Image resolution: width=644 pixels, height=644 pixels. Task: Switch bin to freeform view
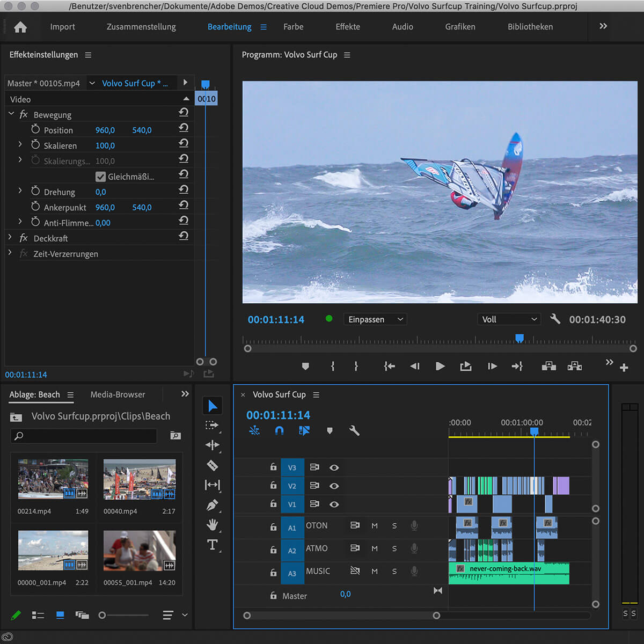82,615
